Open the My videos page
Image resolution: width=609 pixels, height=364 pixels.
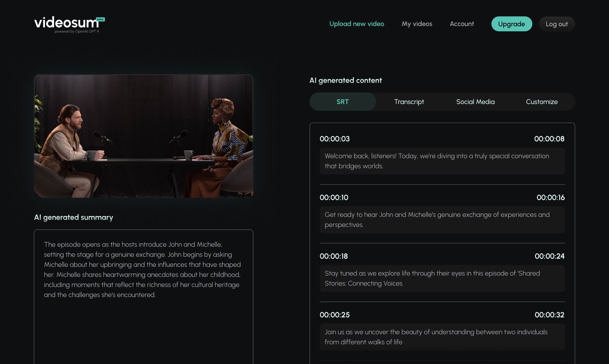(x=417, y=24)
